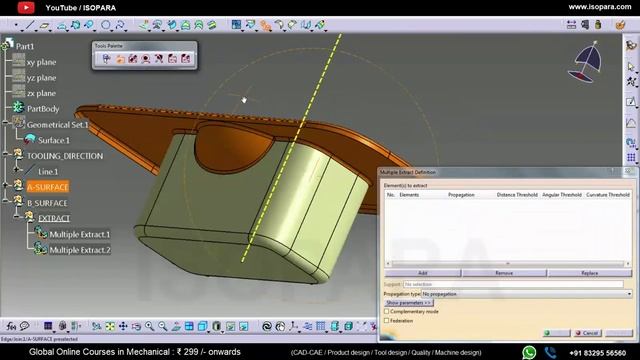640x360 pixels.
Task: Click Show parameters >> button
Action: coord(409,303)
